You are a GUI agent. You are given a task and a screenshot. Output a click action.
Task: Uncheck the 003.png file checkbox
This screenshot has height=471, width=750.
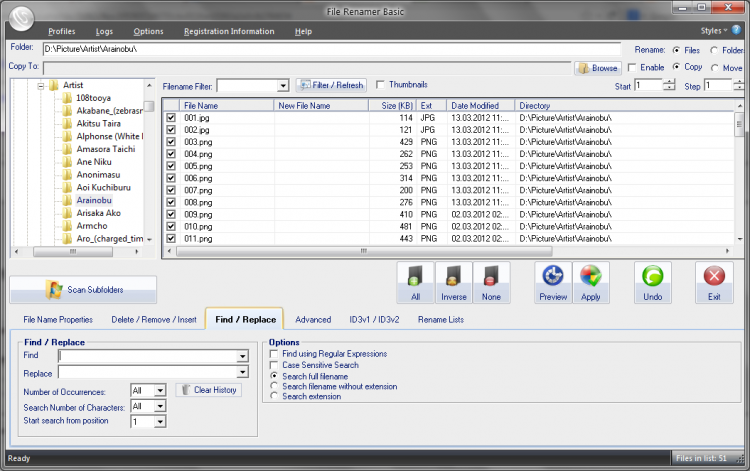[x=171, y=142]
